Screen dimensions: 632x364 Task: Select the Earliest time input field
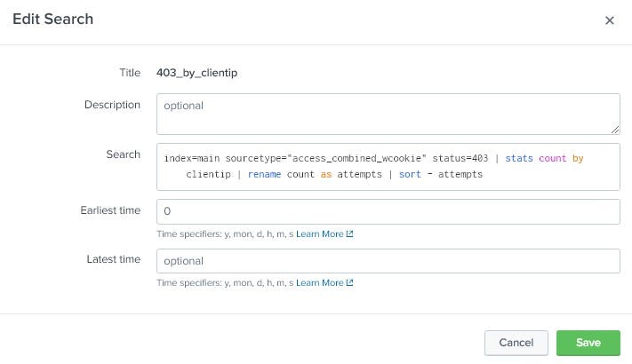[388, 212]
